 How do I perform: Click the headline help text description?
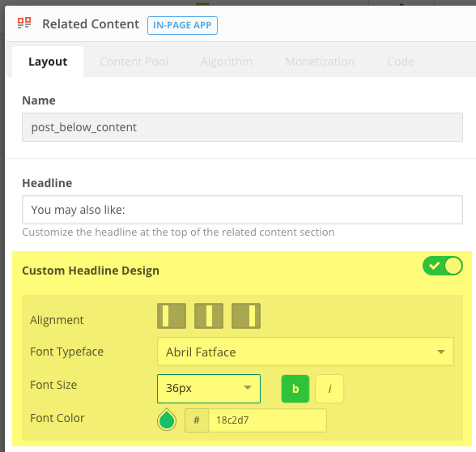tap(178, 232)
